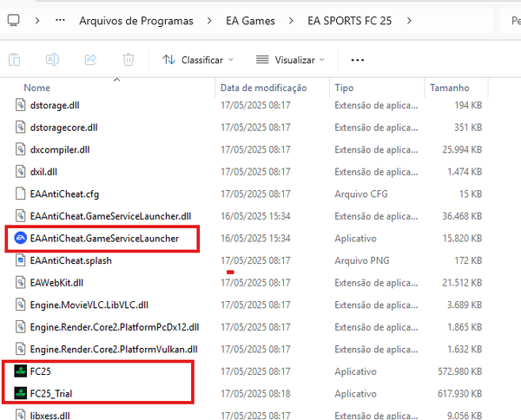Click the 17/05/2025 08:18 date of FC25_Trial
521x420 pixels.
255,393
